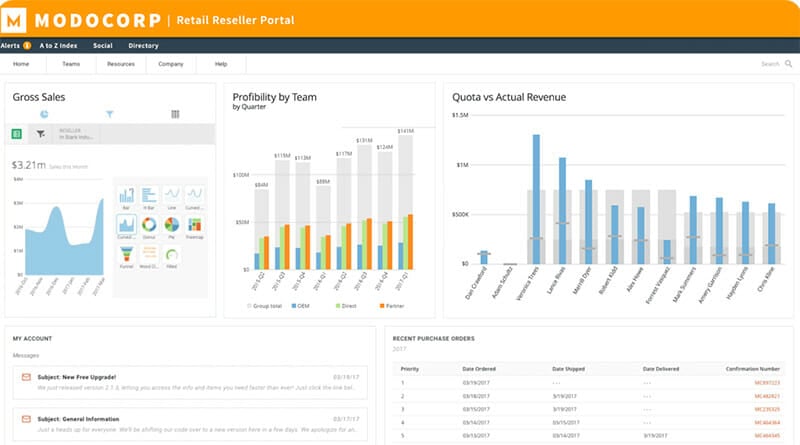Open the A to Z Index
Viewport: 800px width, 445px height.
click(59, 45)
